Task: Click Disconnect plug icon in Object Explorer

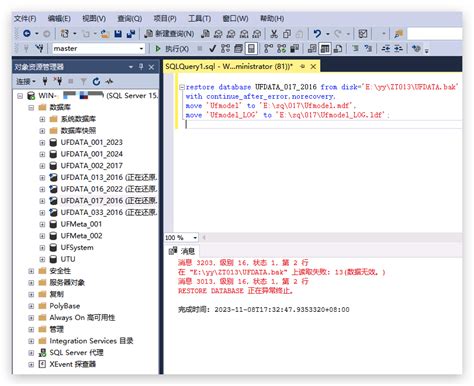Action: [58, 81]
